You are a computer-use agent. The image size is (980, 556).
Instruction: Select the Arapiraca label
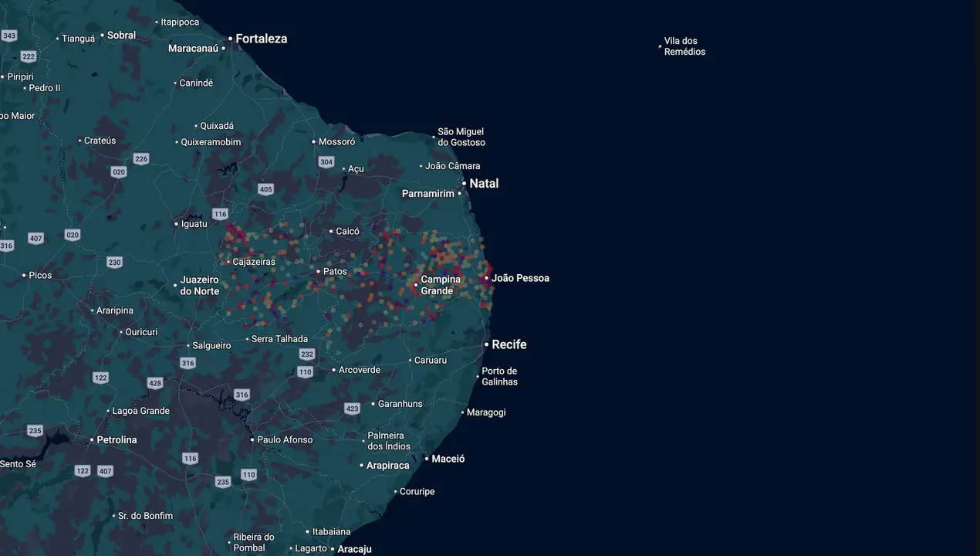[x=387, y=466]
